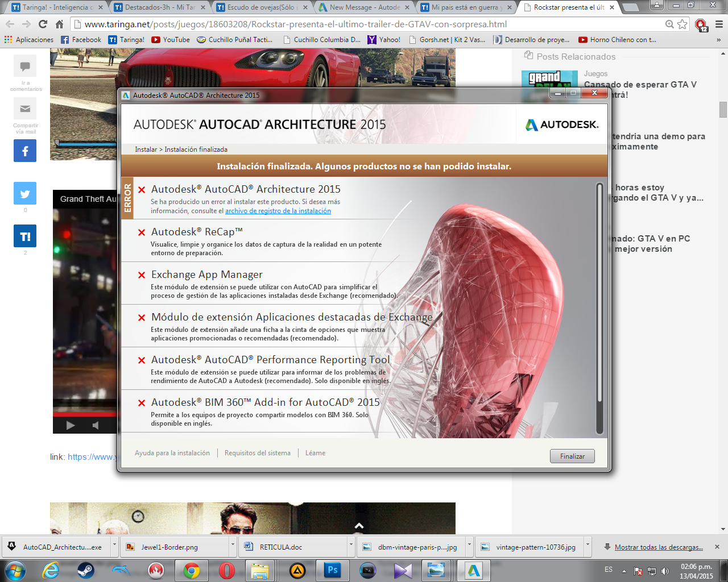This screenshot has height=582, width=728.
Task: Open the Léame link
Action: tap(316, 453)
